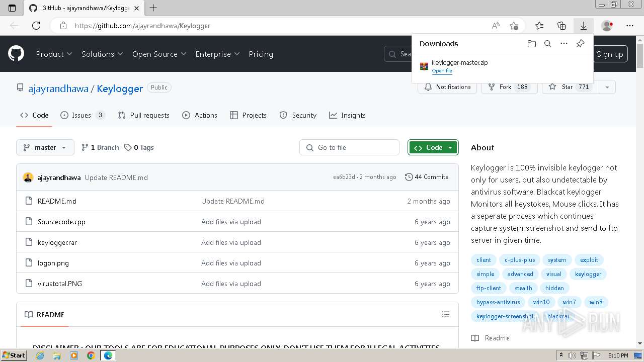Switch to the Actions tab
Screen dimensions: 644x362
(200, 115)
